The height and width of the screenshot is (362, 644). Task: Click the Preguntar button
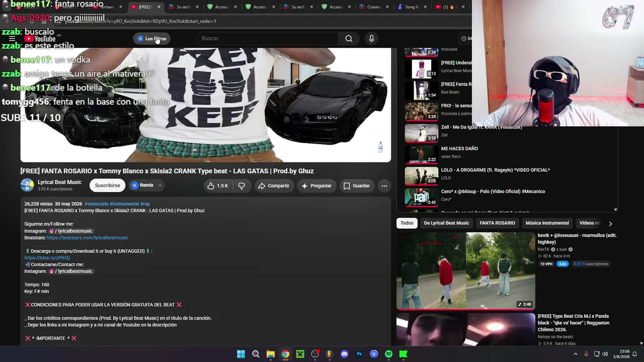[316, 186]
